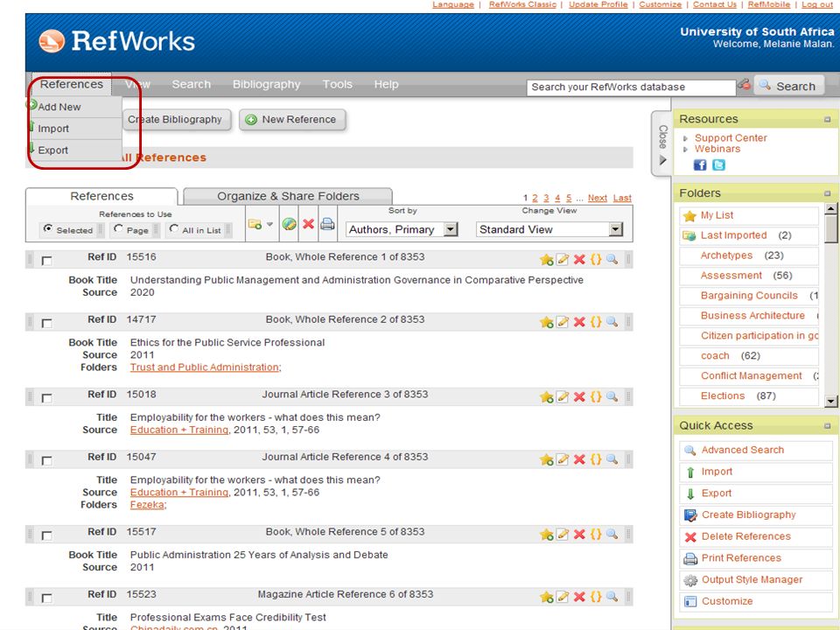Click the RefWorks logo

(116, 41)
